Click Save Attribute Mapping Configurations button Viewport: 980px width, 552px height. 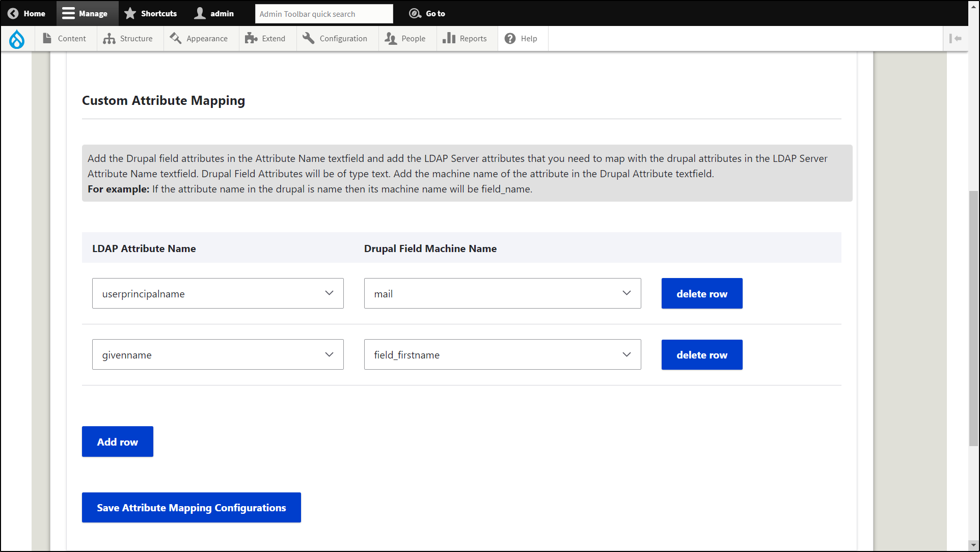pos(192,507)
